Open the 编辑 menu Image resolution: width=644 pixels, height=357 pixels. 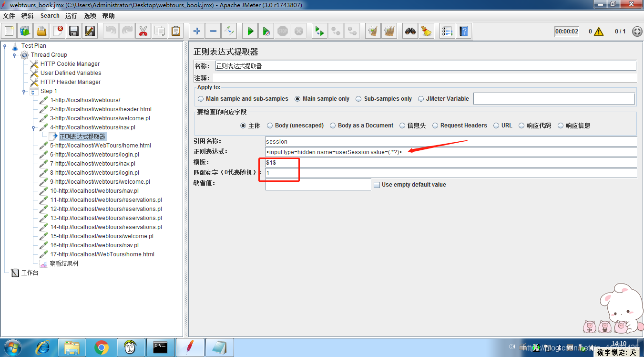[27, 16]
